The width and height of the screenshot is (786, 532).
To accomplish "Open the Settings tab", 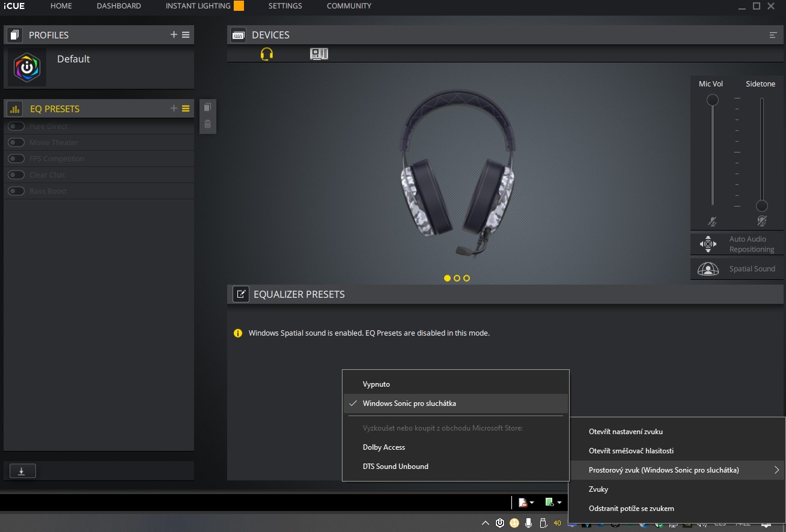I will pos(285,6).
